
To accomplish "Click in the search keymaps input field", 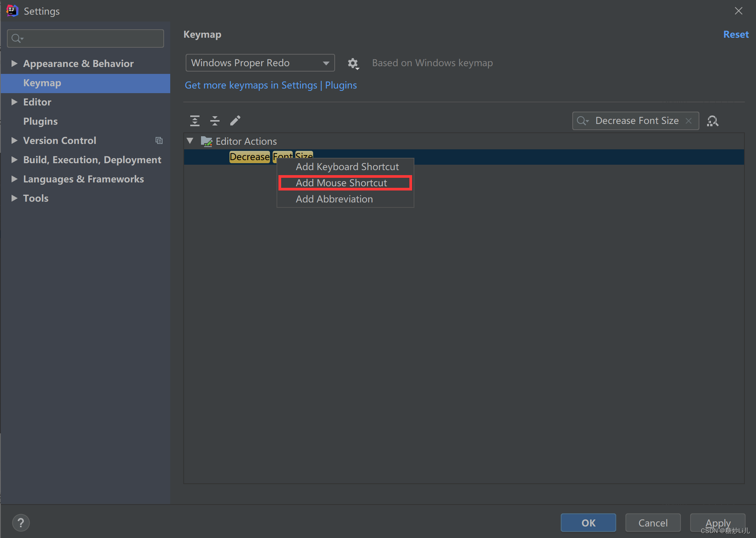I will [x=635, y=120].
